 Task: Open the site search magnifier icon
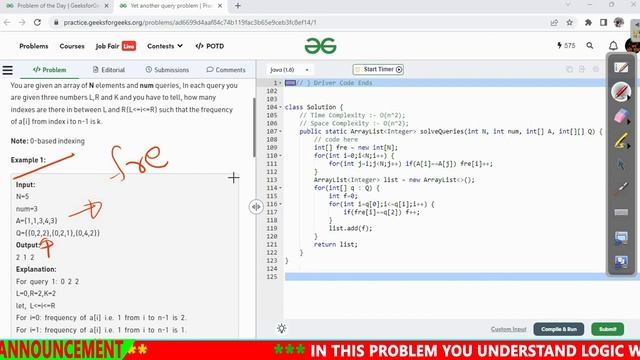tap(590, 46)
